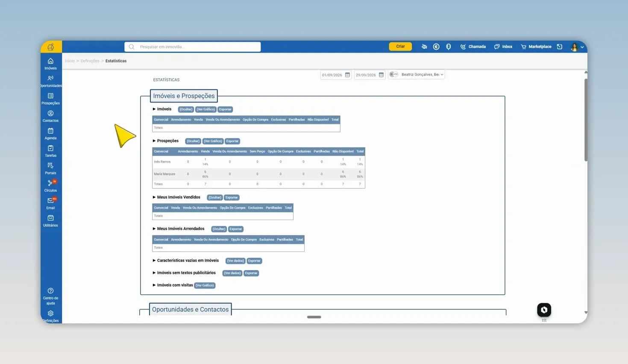
Task: Expand the user profile menu arrow
Action: point(582,47)
